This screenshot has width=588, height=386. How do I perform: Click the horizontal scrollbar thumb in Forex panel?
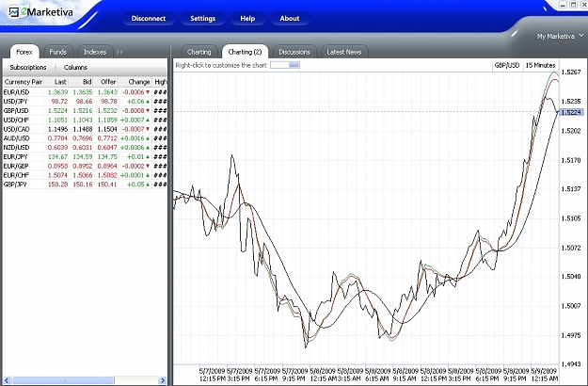[63, 380]
